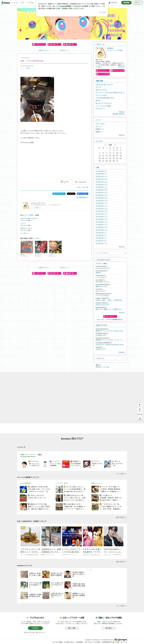Viewport: 144px width, 644px height.
Task: Click the X ポスト share button
Action: (x=71, y=194)
